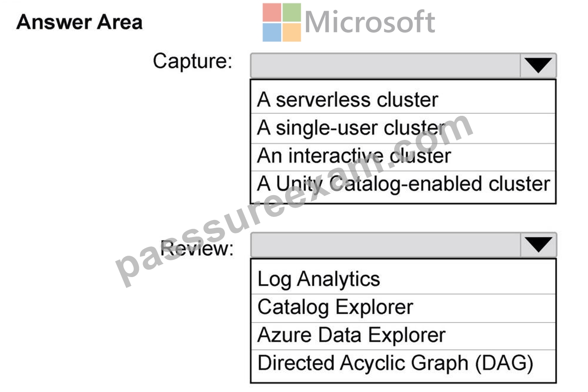Screen dimensions: 588x392
Task: Click the empty Review combo box field
Action: pos(386,245)
